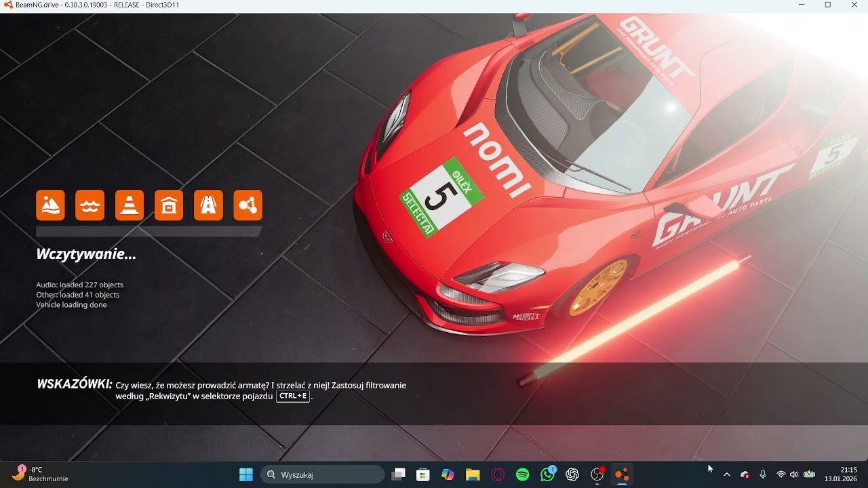868x488 pixels.
Task: Open the clock and calendar showing 21:15
Action: (841, 474)
